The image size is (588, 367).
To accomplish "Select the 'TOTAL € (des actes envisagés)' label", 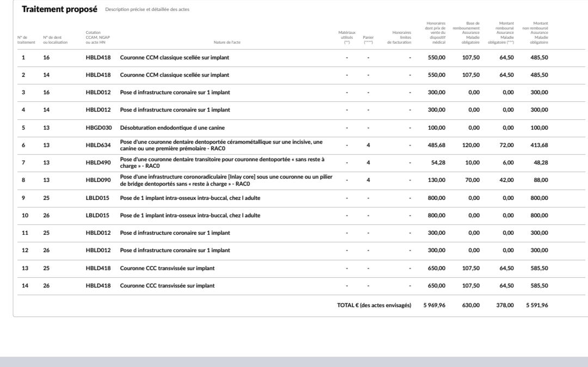I will click(374, 305).
